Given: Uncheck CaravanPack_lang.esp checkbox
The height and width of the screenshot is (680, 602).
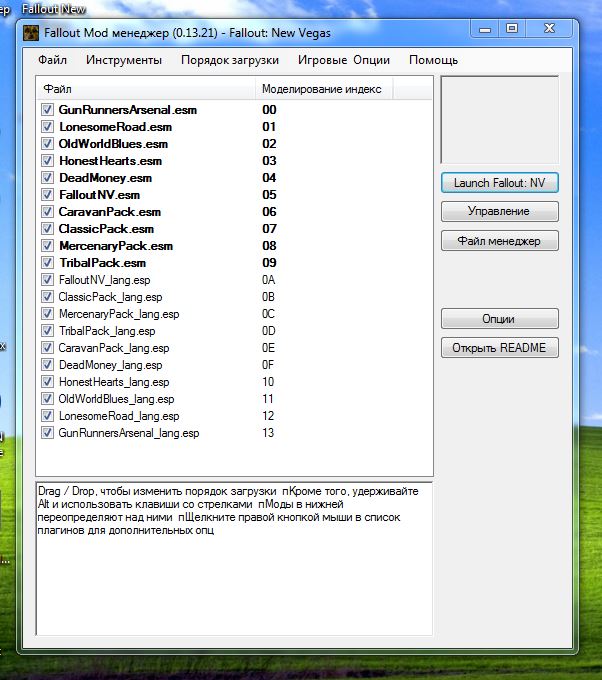Looking at the screenshot, I should [x=47, y=348].
